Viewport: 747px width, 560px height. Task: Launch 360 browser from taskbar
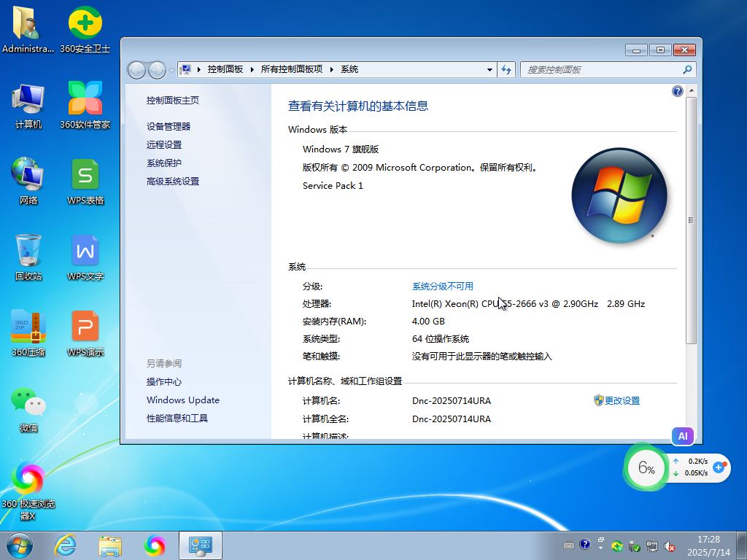(x=155, y=545)
